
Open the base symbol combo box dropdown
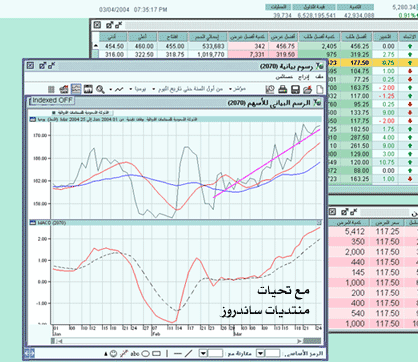(261, 353)
